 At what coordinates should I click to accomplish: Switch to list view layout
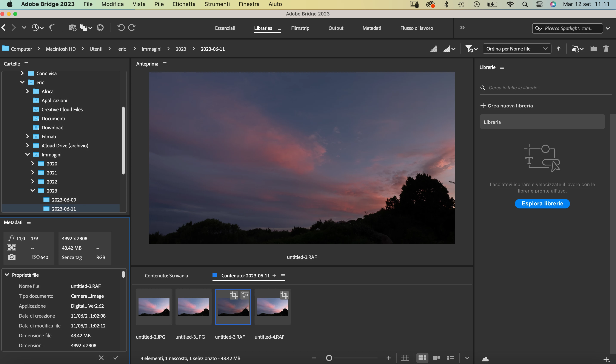coord(451,358)
